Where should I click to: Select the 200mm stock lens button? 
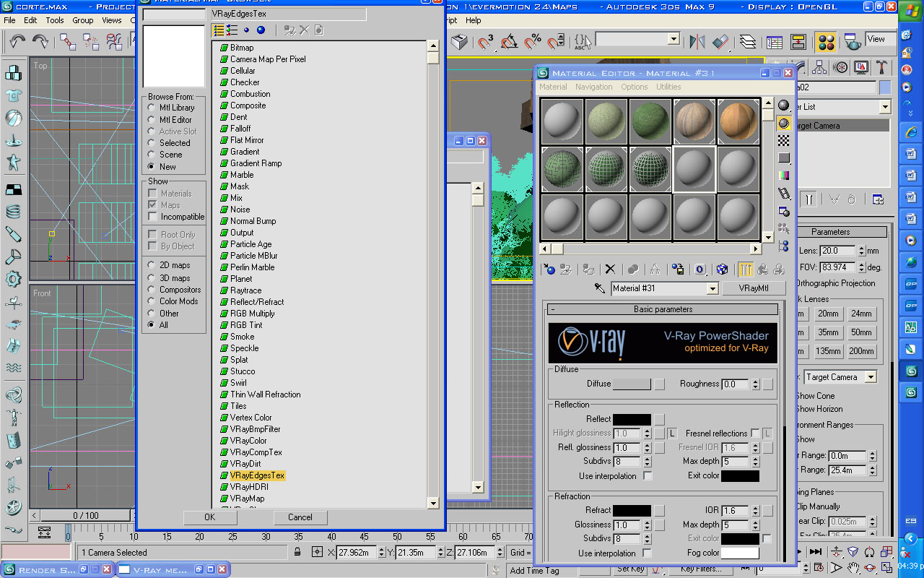click(x=861, y=351)
